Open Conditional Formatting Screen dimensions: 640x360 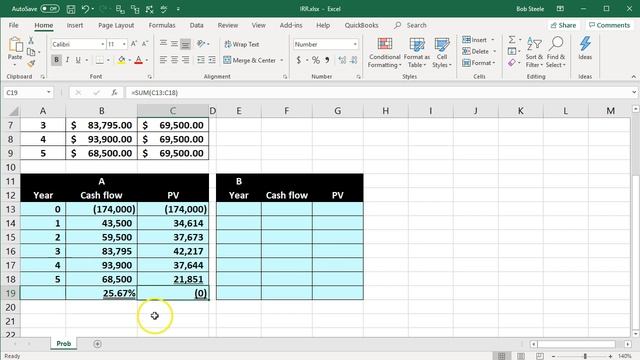pyautogui.click(x=384, y=53)
